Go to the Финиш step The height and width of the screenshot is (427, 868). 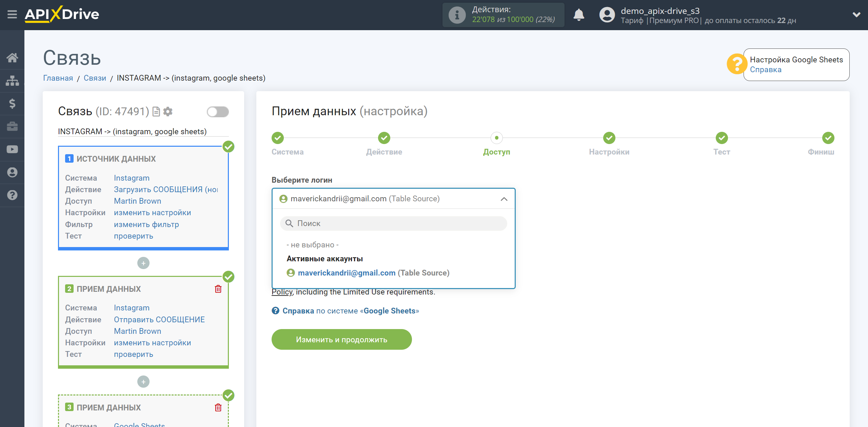point(828,138)
